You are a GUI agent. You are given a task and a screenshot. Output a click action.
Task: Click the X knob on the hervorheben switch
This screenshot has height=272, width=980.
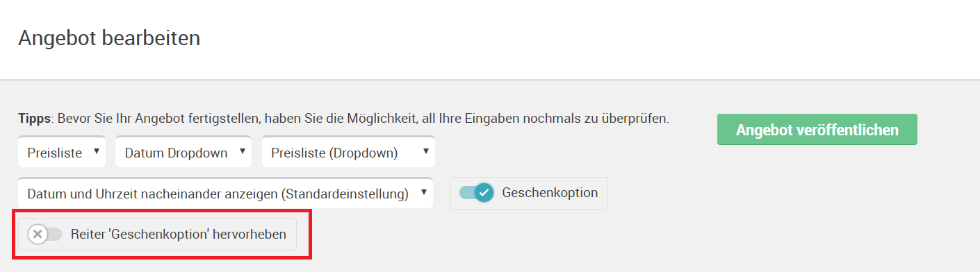(38, 235)
